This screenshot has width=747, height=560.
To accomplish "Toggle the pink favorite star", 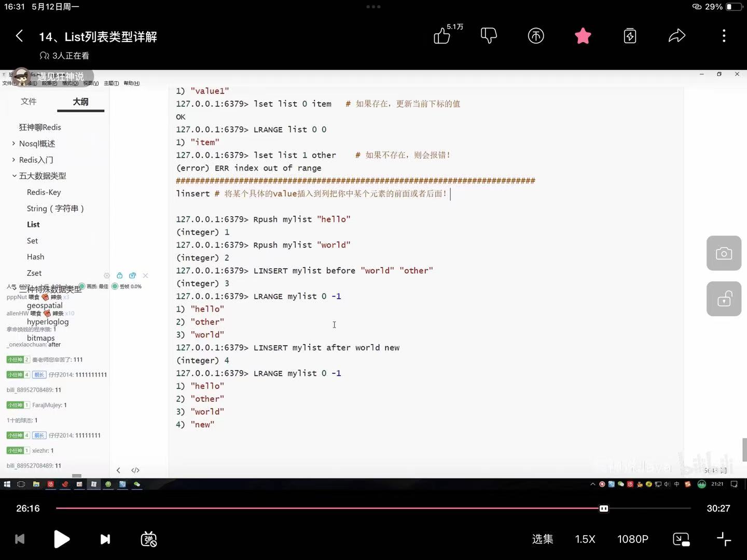I will pyautogui.click(x=583, y=35).
